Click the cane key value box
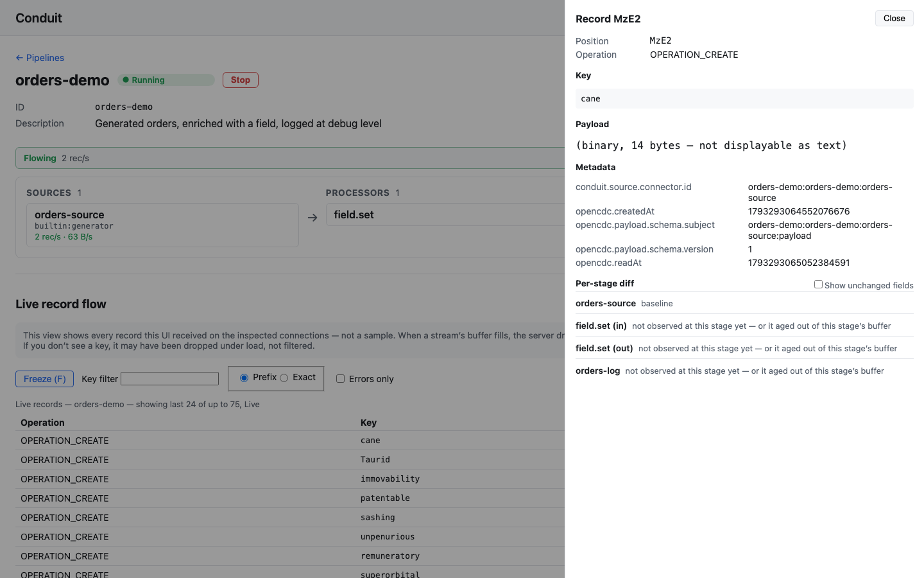The image size is (924, 578). tap(744, 98)
